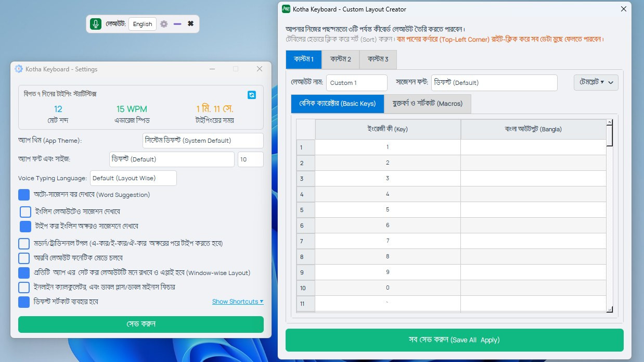Toggle Word Suggestion auto-suggestion bar checkbox
The image size is (644, 362).
[24, 195]
